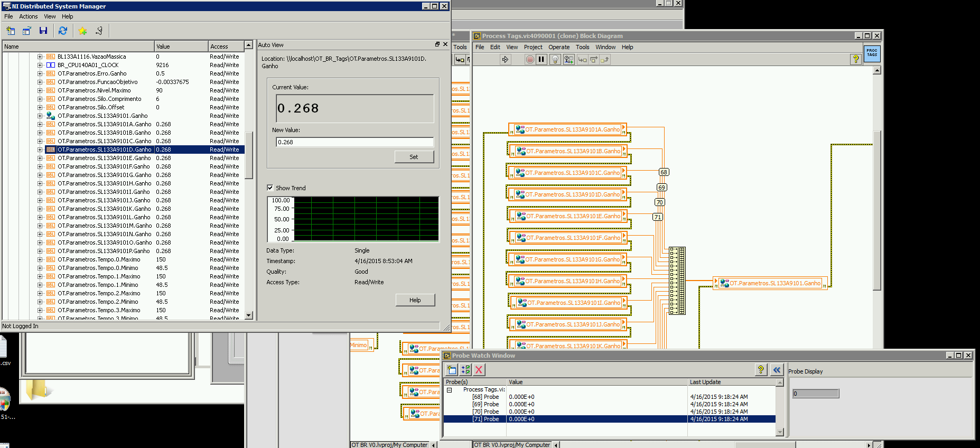Screen dimensions: 980x448
Task: Click probe marker 71 on the wire
Action: point(658,217)
